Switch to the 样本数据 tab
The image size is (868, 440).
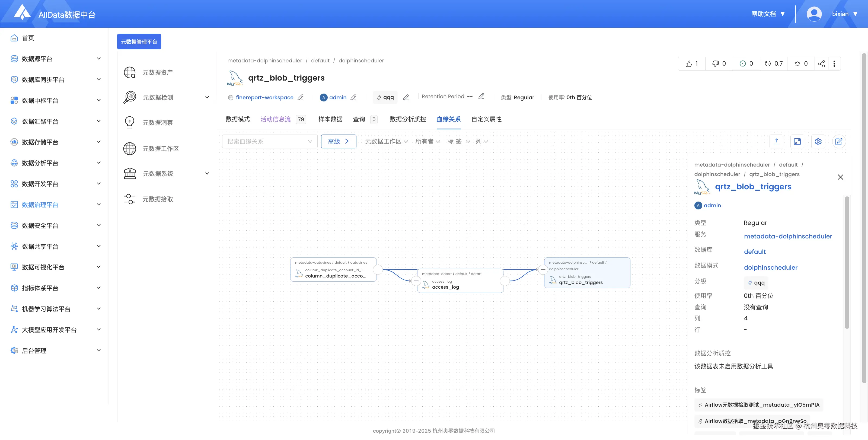pyautogui.click(x=330, y=119)
